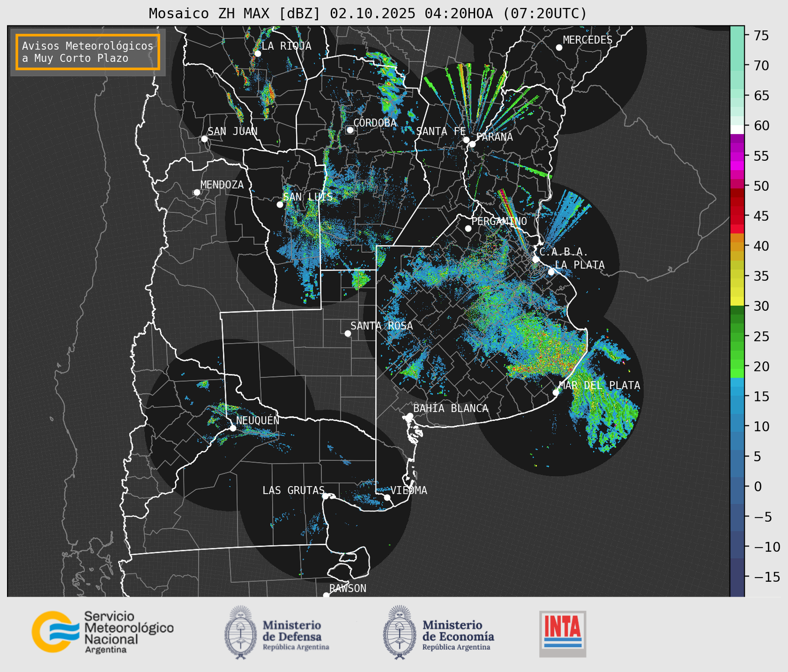Click the Córdoba city marker dot
This screenshot has width=788, height=672.
point(350,130)
